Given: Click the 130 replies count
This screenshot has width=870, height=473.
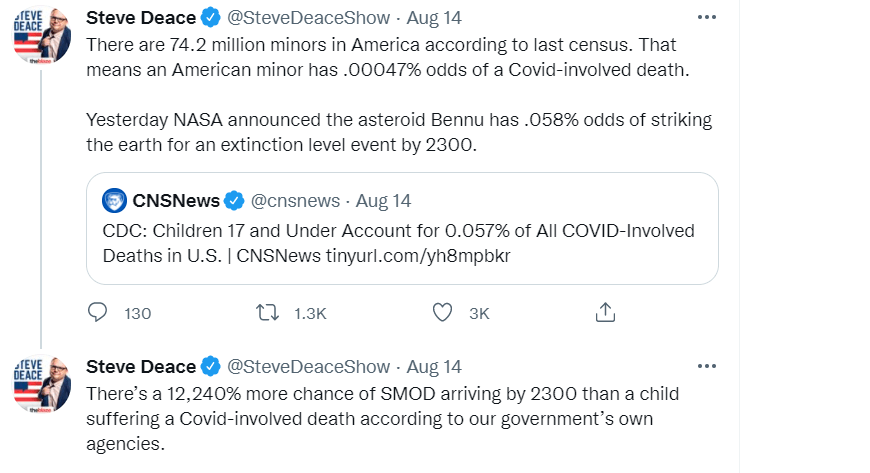Looking at the screenshot, I should 138,313.
